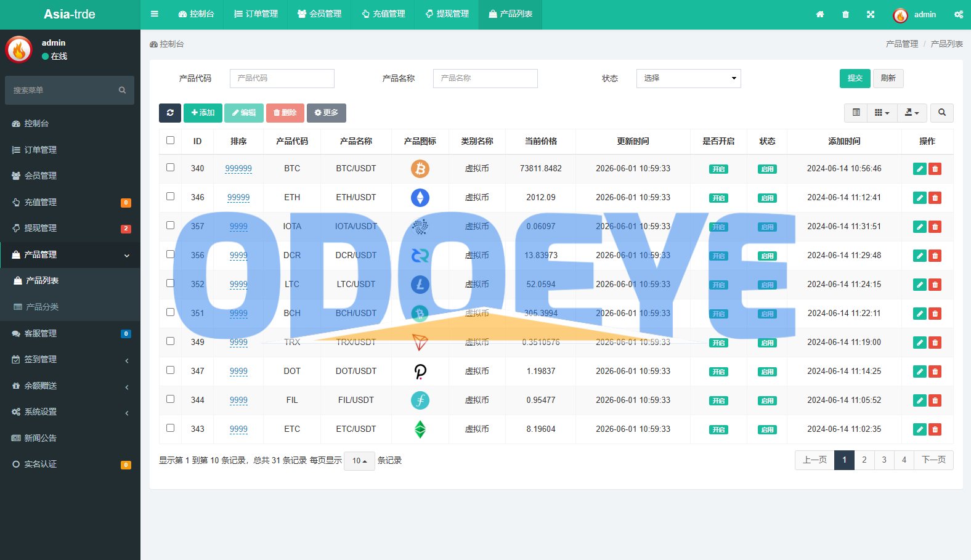Expand the 系统设置 sidebar menu
Viewport: 971px width, 560px height.
point(70,412)
